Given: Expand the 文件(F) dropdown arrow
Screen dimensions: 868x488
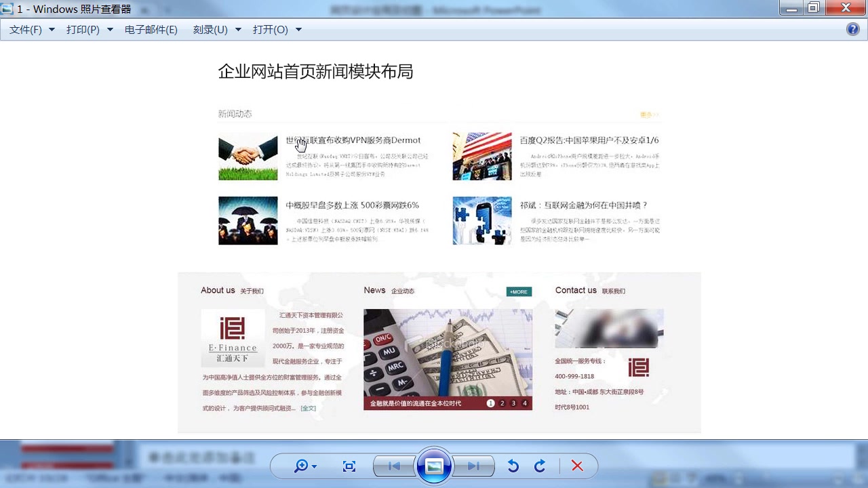Looking at the screenshot, I should click(52, 29).
